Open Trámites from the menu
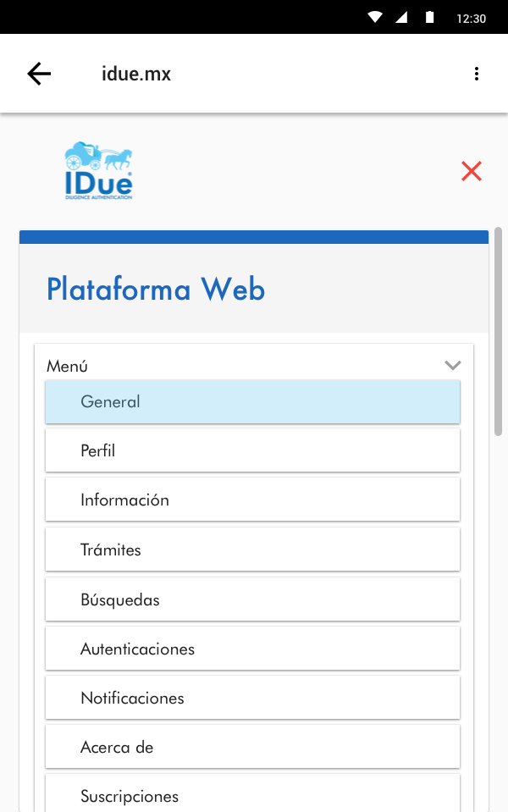The height and width of the screenshot is (812, 508). pos(252,550)
